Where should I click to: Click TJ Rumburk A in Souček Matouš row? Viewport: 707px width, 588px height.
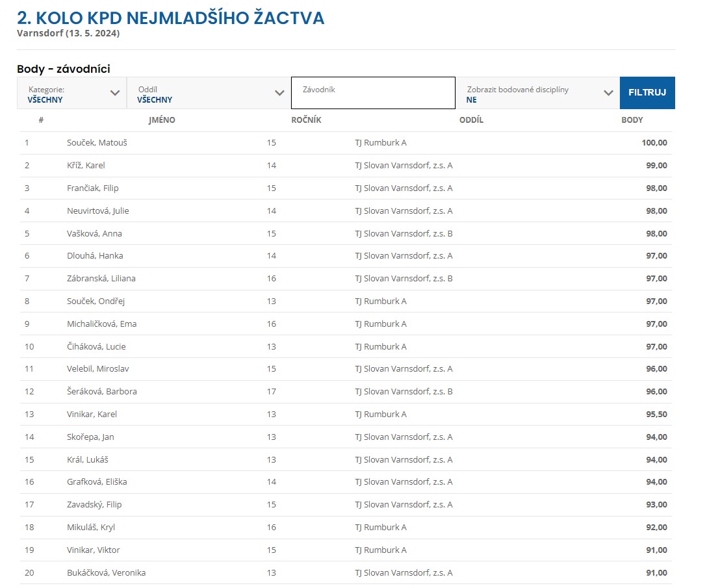381,143
